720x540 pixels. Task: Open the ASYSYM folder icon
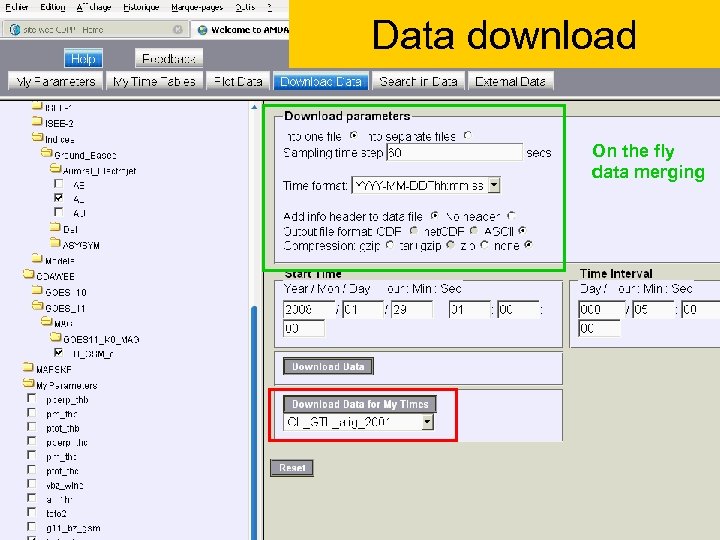pyautogui.click(x=56, y=243)
